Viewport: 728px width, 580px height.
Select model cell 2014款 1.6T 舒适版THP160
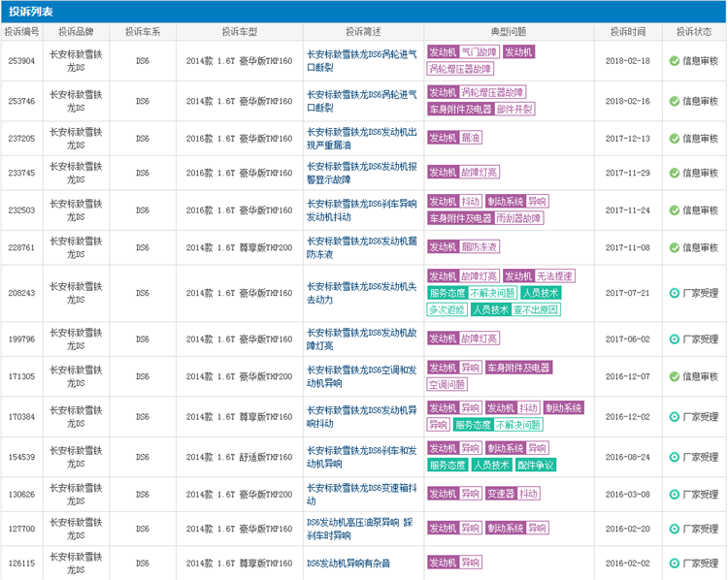pyautogui.click(x=239, y=457)
